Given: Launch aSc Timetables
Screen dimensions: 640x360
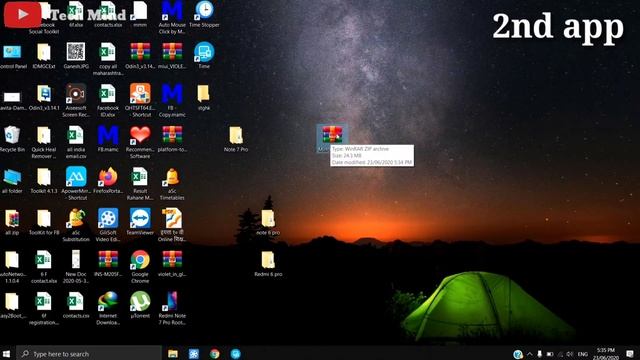Looking at the screenshot, I should (172, 184).
